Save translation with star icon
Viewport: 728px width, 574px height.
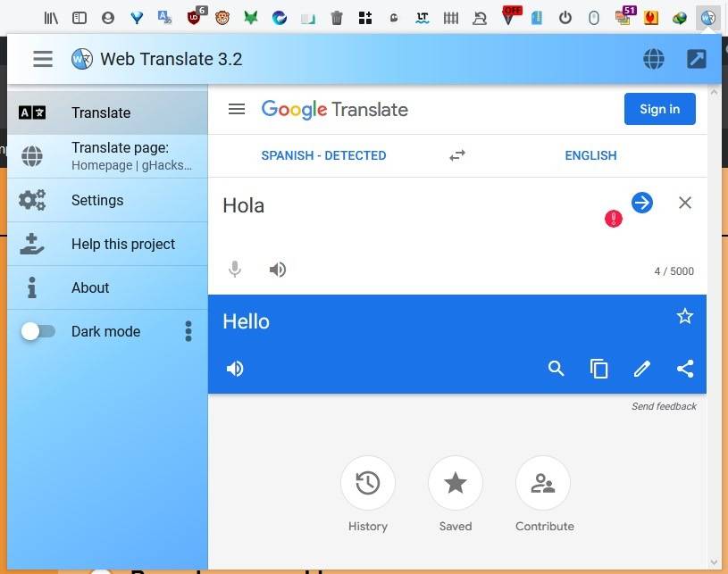pyautogui.click(x=685, y=317)
